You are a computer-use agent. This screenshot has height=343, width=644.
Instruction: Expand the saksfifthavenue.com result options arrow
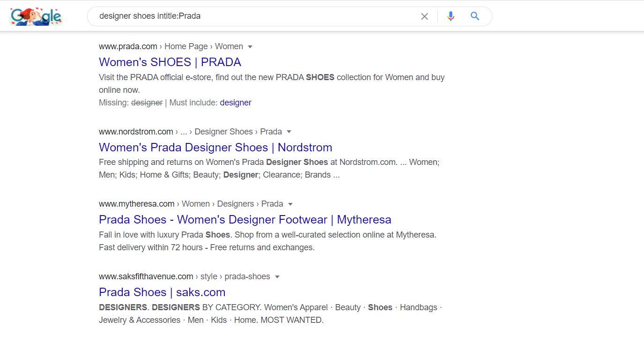[x=277, y=277]
